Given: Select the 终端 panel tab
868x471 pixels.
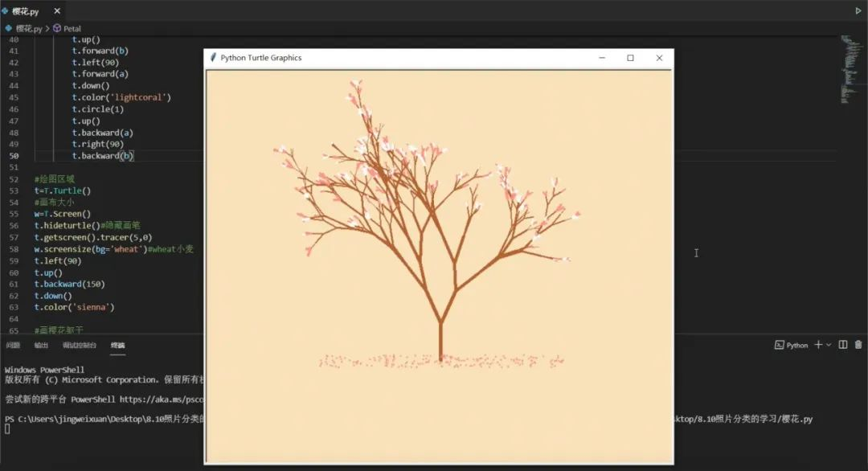Looking at the screenshot, I should [117, 345].
